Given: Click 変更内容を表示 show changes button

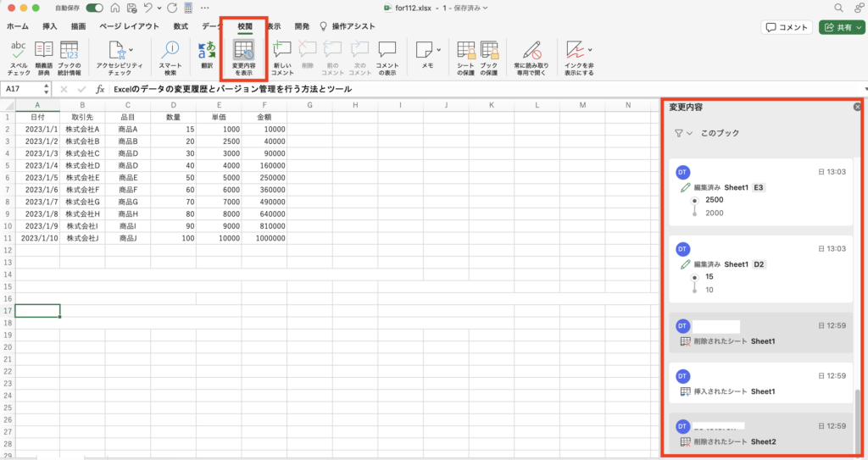Looking at the screenshot, I should (x=243, y=58).
